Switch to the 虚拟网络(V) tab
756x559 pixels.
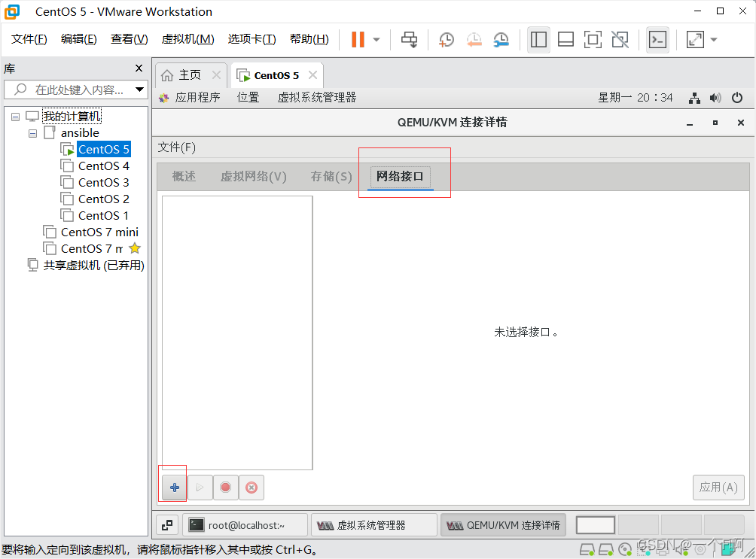point(253,176)
